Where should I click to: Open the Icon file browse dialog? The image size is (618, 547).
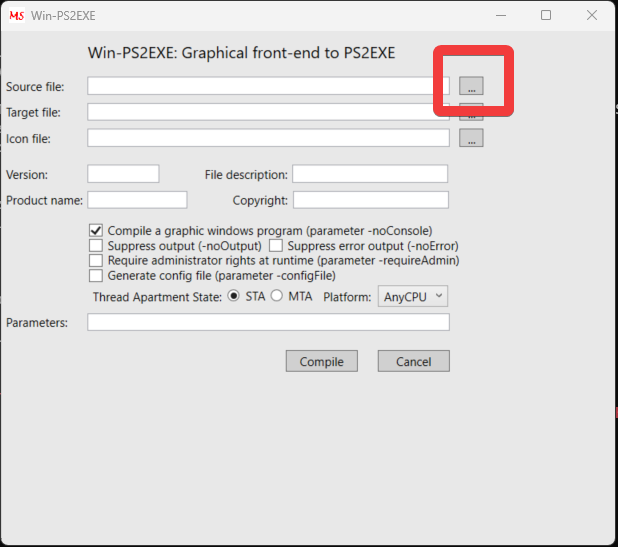click(x=471, y=138)
